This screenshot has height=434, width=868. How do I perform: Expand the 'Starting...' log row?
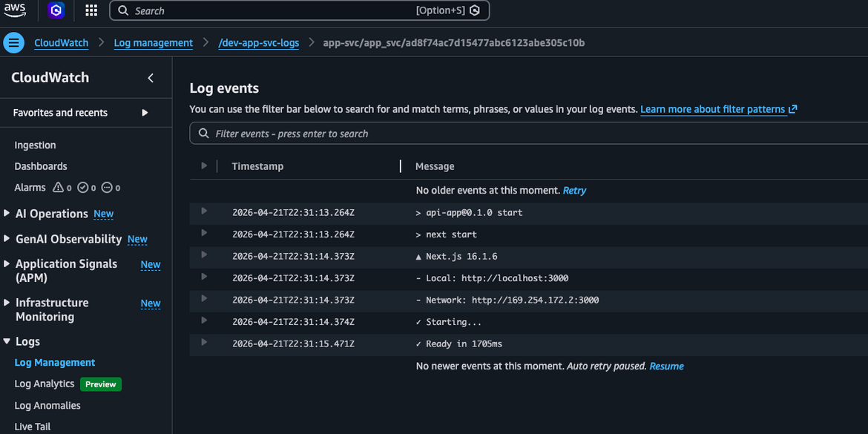click(x=204, y=320)
